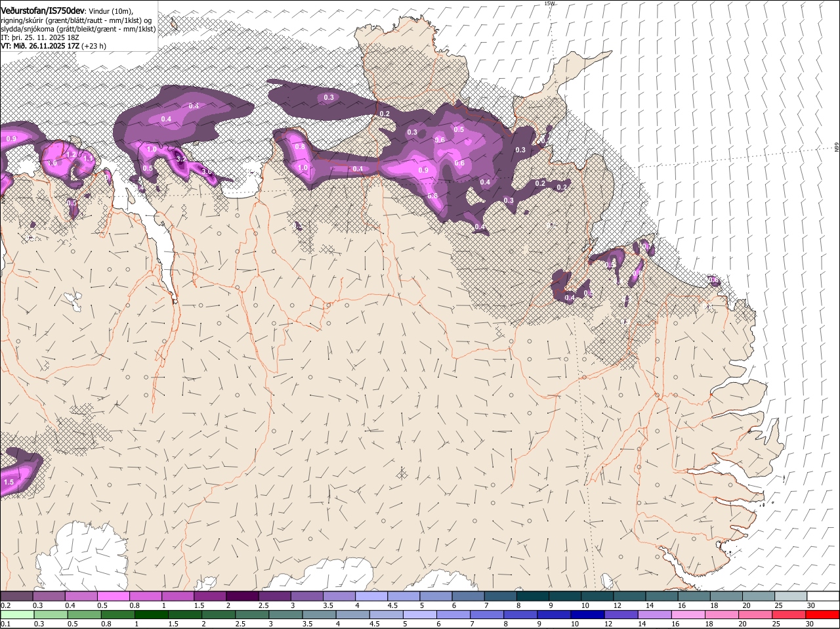Click the forecast issue time 'IT: þri. 25. 11. 2025 18Z'
This screenshot has height=629, width=840.
[41, 37]
